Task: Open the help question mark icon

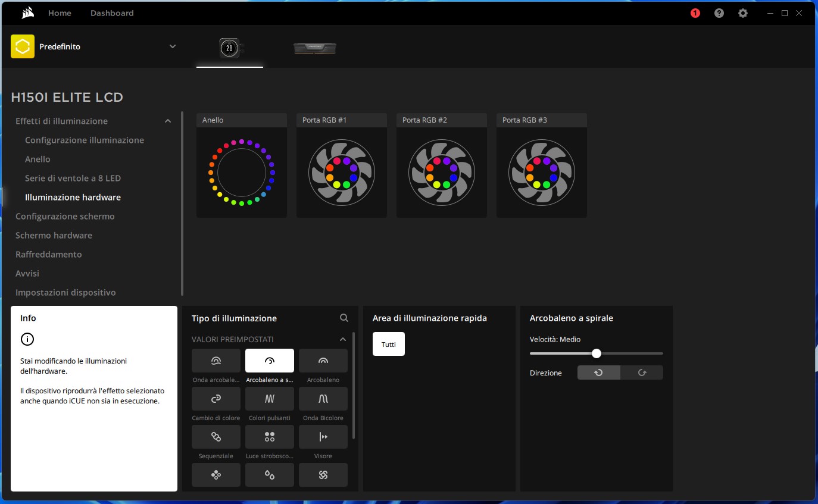Action: (719, 13)
